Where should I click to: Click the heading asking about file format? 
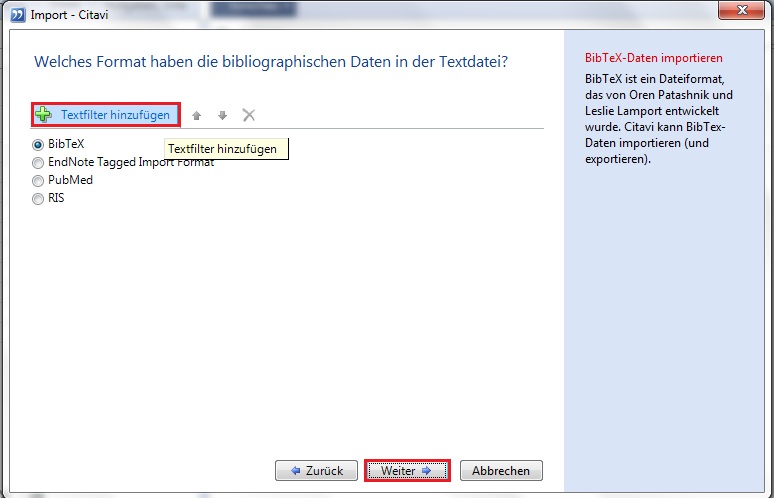271,62
